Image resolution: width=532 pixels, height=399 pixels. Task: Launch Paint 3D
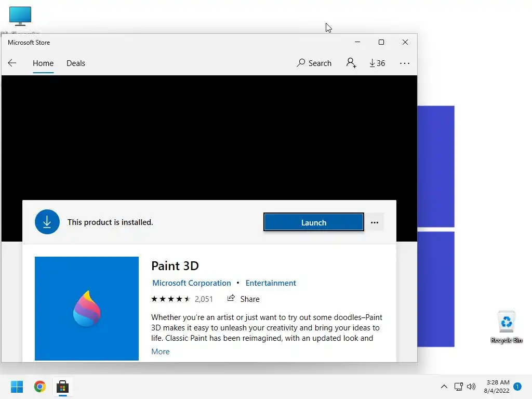[313, 222]
